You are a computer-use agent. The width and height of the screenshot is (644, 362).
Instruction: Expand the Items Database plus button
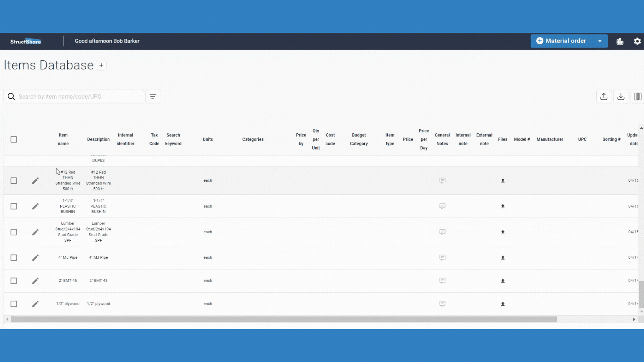pyautogui.click(x=101, y=65)
